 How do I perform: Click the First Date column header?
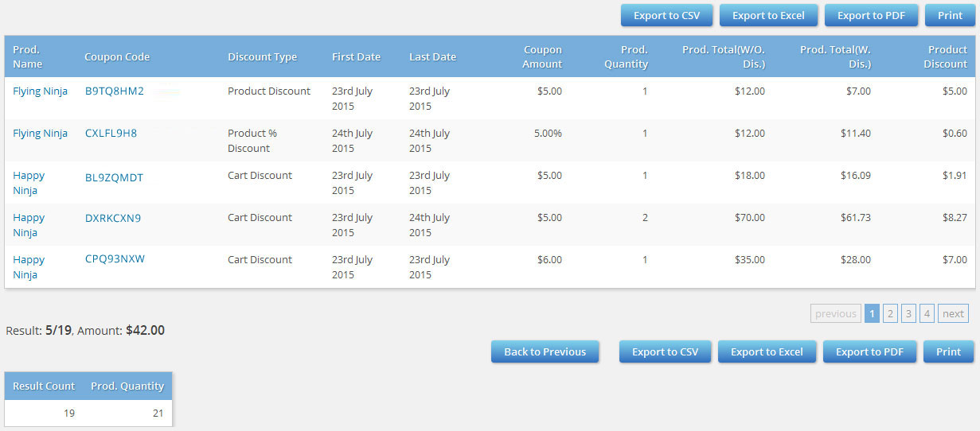click(x=356, y=56)
